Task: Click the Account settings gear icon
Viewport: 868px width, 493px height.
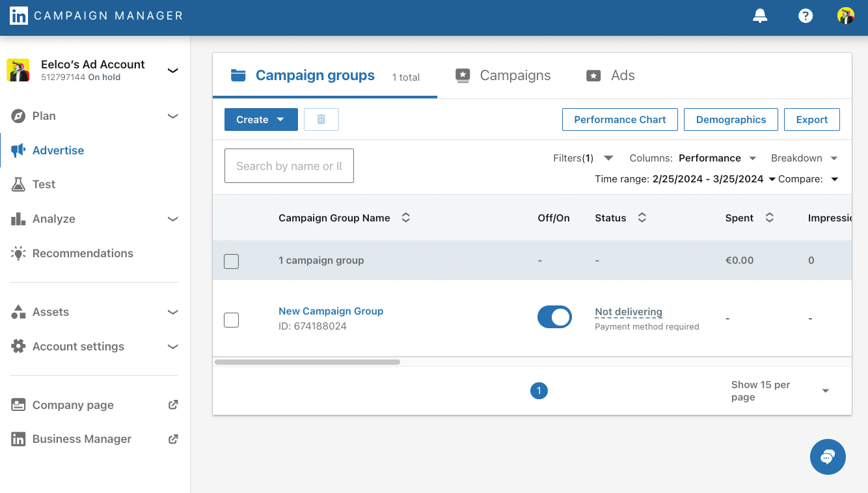Action: pos(18,346)
